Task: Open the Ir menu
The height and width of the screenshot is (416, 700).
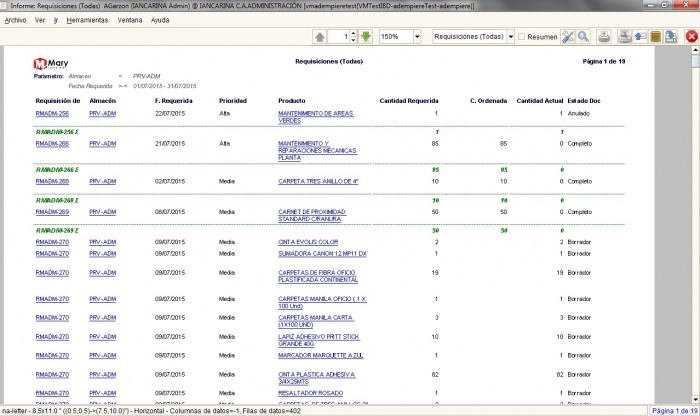Action: tap(56, 20)
